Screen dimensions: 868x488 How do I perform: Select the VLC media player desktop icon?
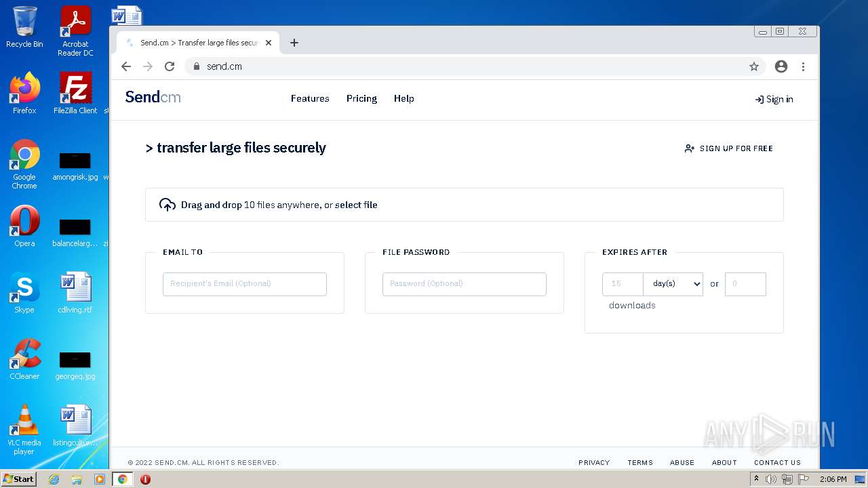24,430
